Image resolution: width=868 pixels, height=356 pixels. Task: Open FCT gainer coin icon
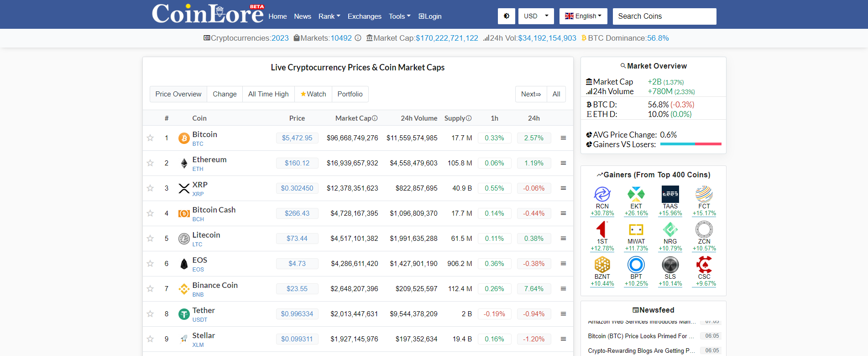point(704,194)
